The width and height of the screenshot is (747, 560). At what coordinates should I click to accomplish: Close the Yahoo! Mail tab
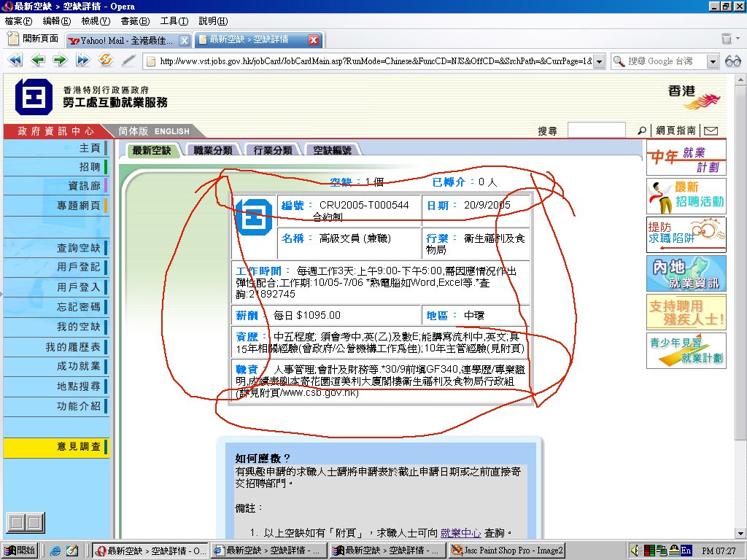[184, 40]
